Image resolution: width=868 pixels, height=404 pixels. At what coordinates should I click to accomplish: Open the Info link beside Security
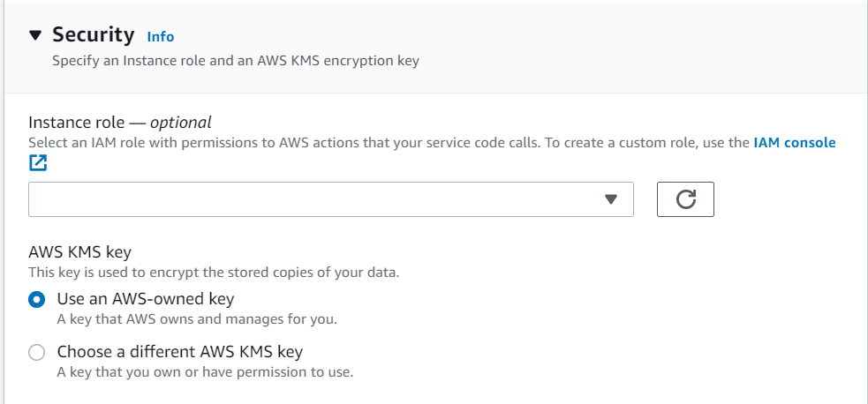161,37
